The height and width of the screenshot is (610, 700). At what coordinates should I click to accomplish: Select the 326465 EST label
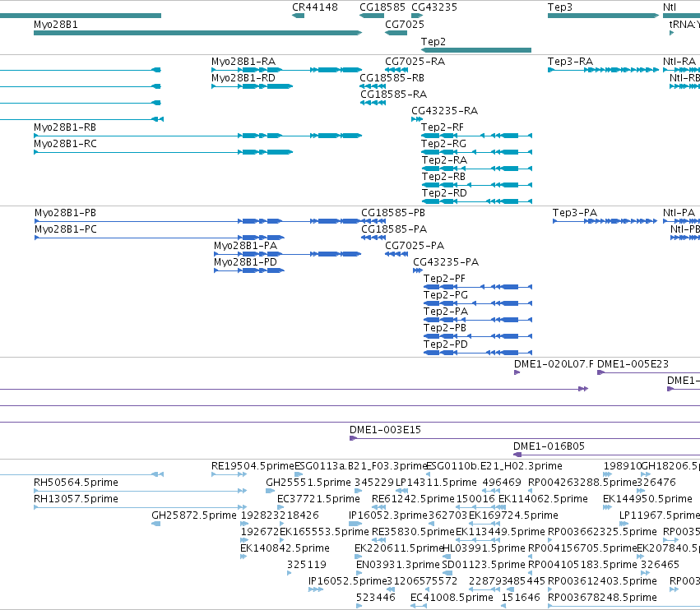tap(660, 565)
